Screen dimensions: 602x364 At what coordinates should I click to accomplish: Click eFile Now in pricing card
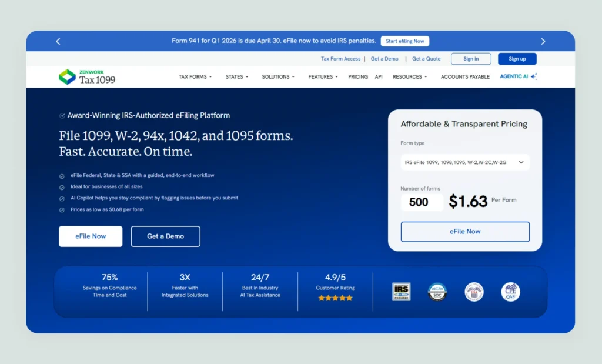465,232
